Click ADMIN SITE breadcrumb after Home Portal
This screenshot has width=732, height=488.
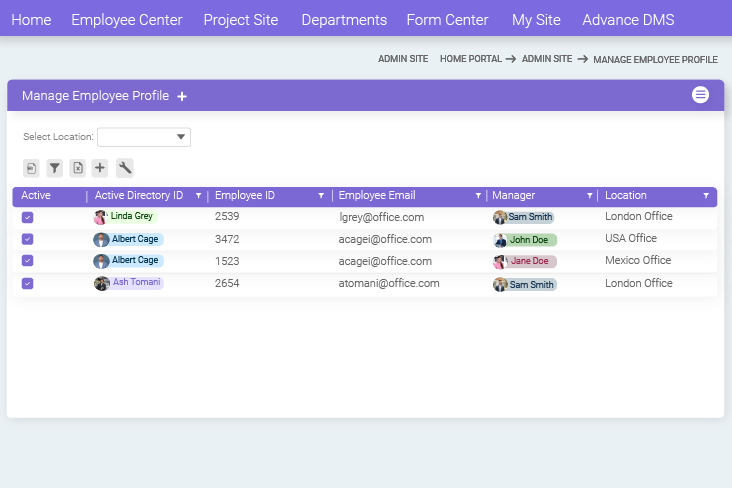pos(547,59)
